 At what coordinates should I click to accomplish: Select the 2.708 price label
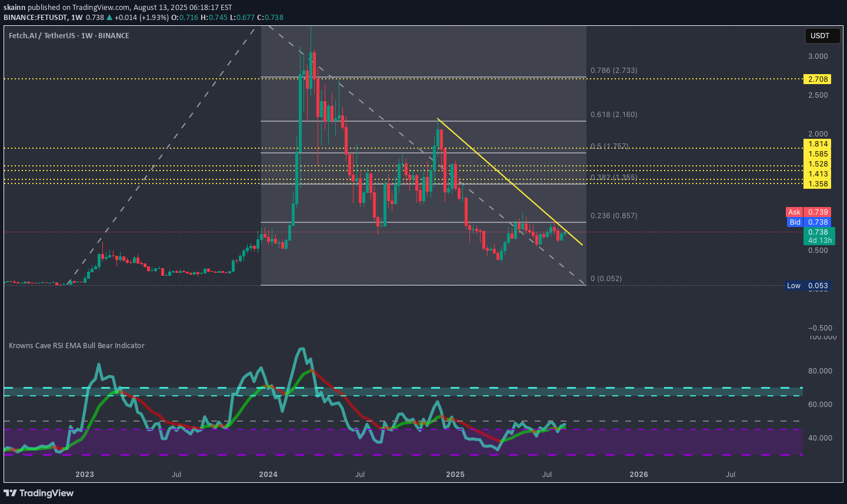coord(818,79)
